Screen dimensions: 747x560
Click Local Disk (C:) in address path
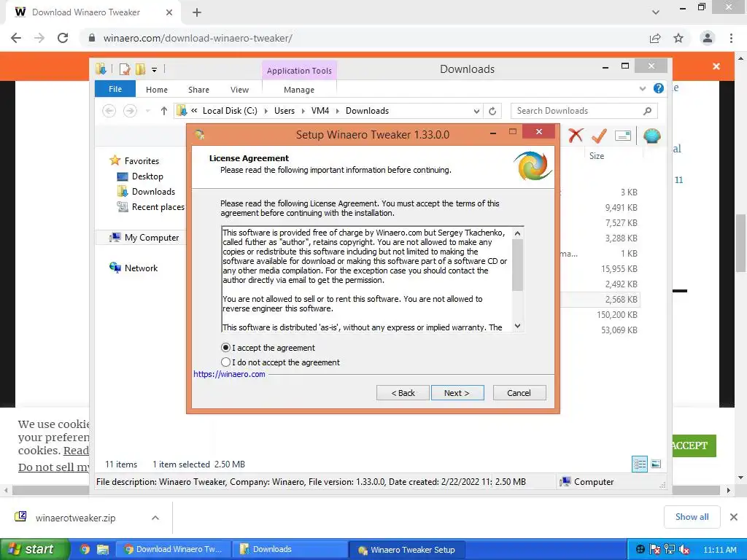point(230,111)
